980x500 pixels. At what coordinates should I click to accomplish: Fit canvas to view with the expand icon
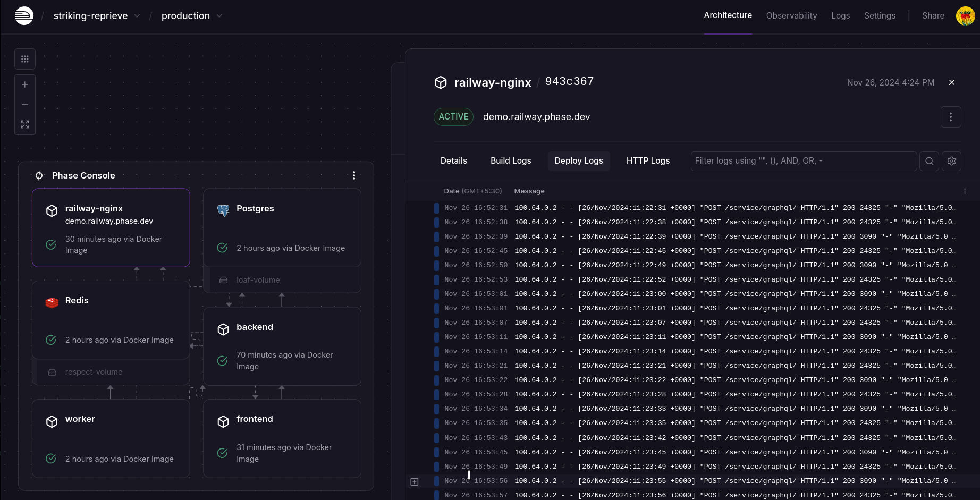[x=24, y=124]
